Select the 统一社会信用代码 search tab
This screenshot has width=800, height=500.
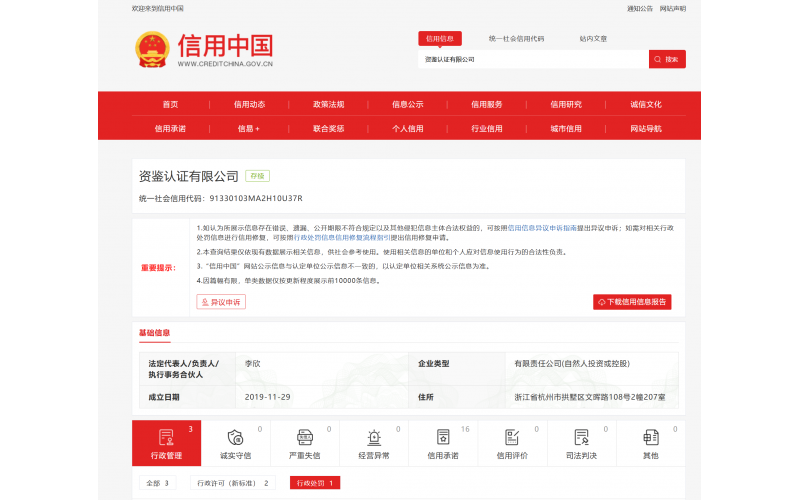[x=516, y=39]
